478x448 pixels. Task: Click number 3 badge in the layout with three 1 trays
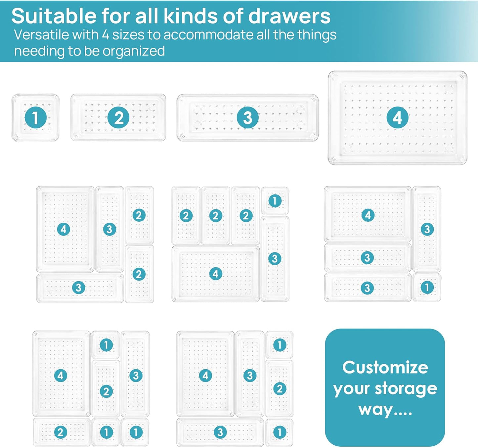(136, 376)
